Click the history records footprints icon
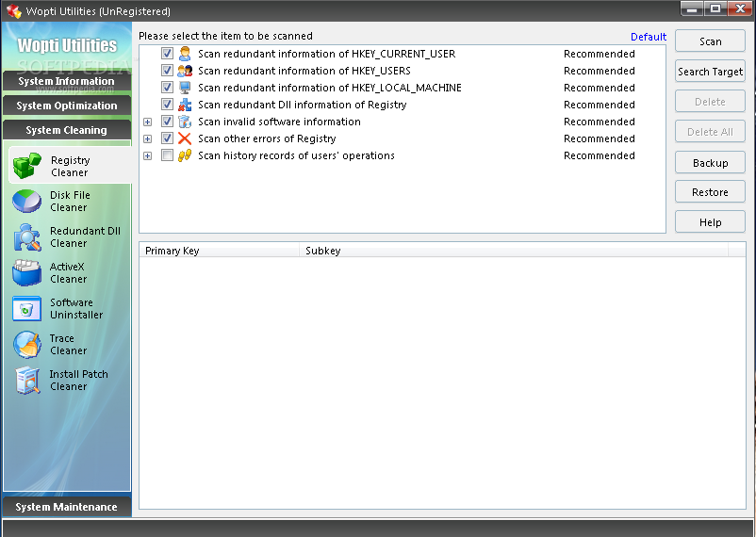 click(185, 155)
